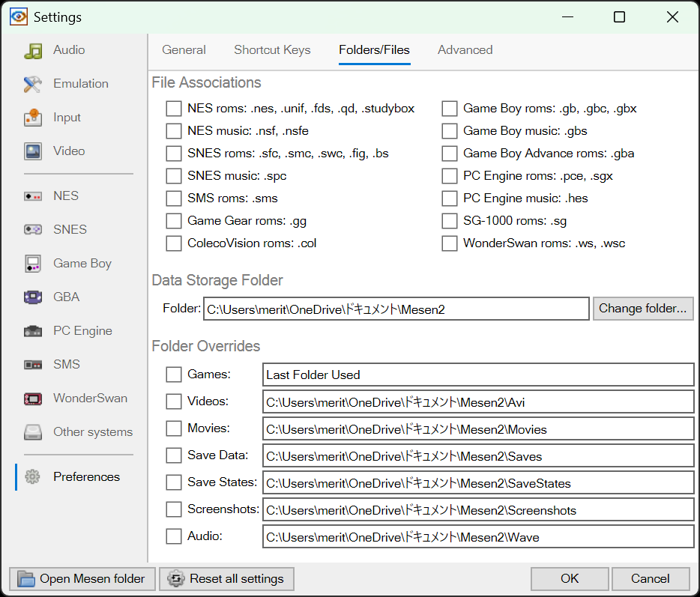Image resolution: width=700 pixels, height=597 pixels.
Task: Open Input settings joystick icon
Action: (33, 118)
